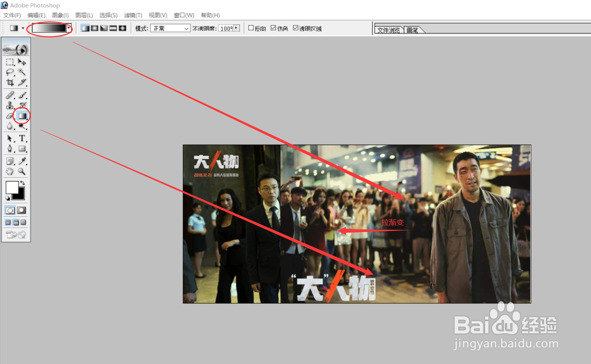591x364 pixels.
Task: Switch to Standard editing mode
Action: click(x=10, y=210)
